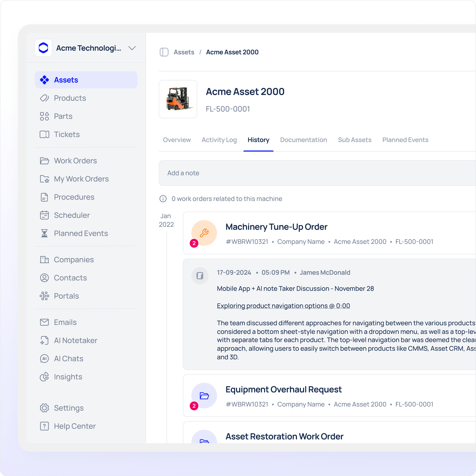Image resolution: width=476 pixels, height=476 pixels.
Task: Click the Add a note field
Action: (315, 173)
